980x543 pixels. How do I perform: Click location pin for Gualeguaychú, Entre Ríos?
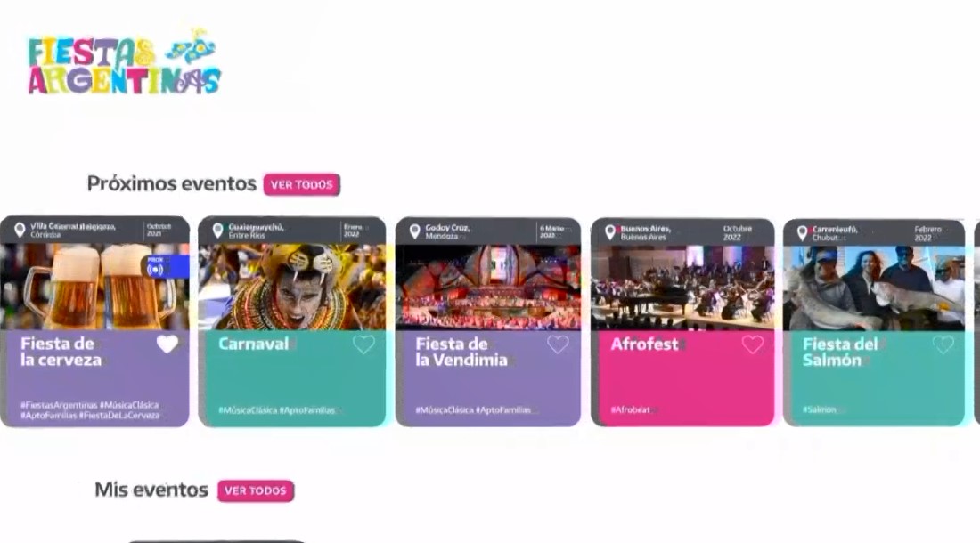pos(217,231)
